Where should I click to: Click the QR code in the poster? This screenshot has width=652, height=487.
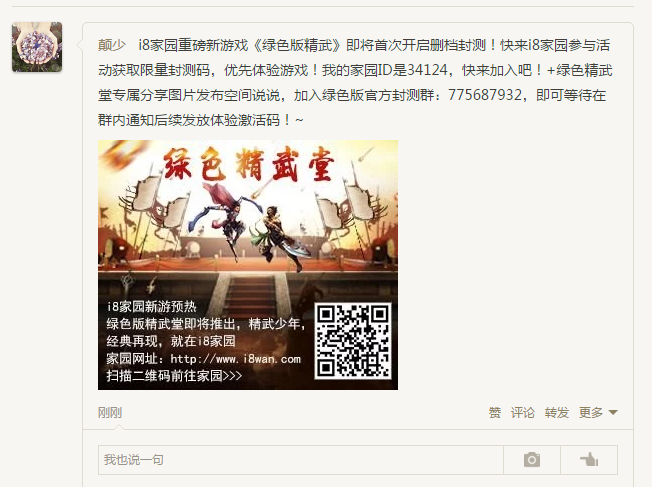click(353, 341)
